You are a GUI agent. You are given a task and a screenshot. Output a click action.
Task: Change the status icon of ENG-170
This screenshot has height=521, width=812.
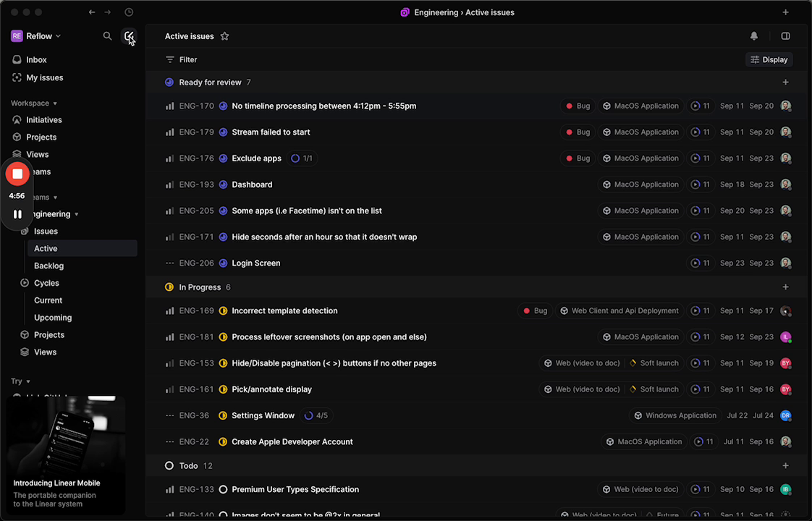(x=223, y=106)
